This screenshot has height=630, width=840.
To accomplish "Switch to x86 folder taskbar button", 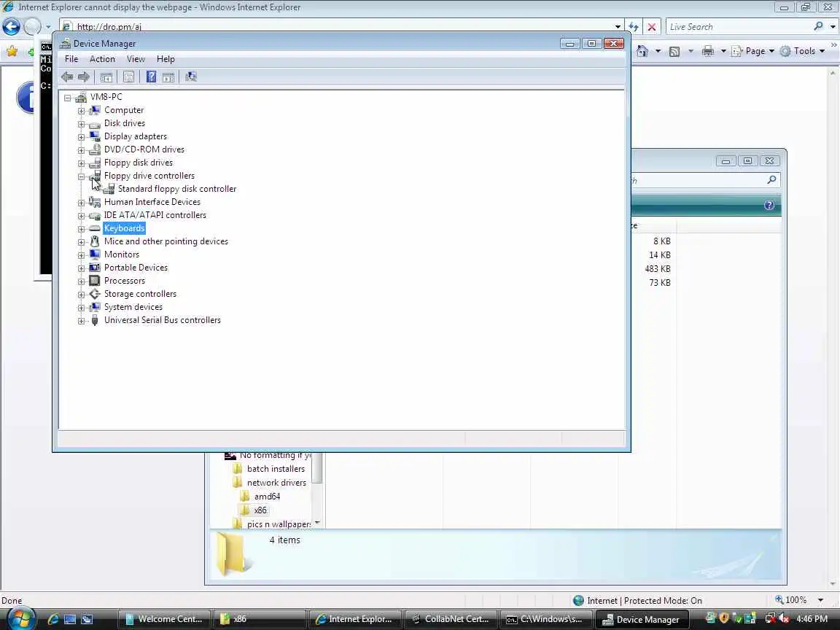I will point(259,619).
